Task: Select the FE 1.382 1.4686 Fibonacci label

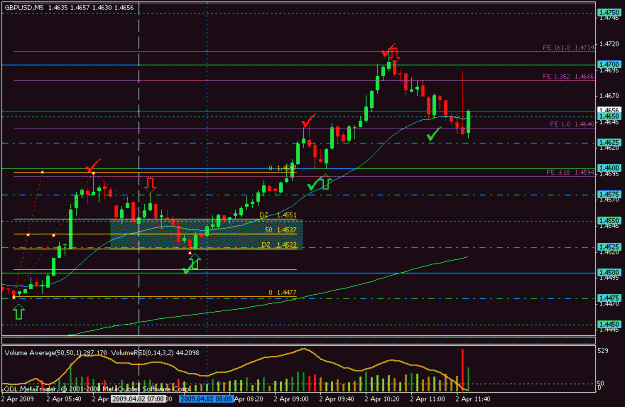Action: tap(568, 77)
